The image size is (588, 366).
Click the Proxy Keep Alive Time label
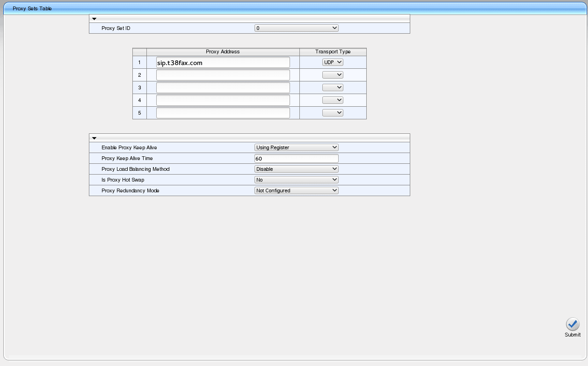point(127,158)
